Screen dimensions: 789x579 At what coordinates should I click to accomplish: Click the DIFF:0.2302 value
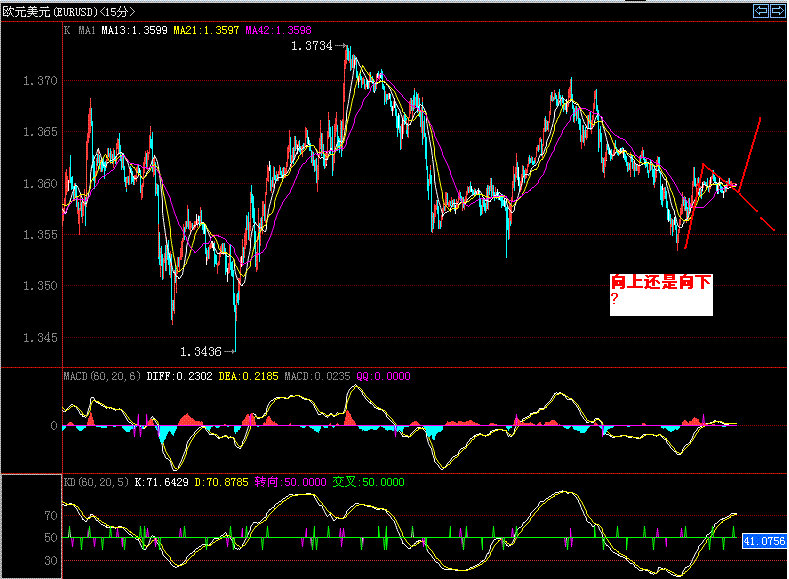179,376
